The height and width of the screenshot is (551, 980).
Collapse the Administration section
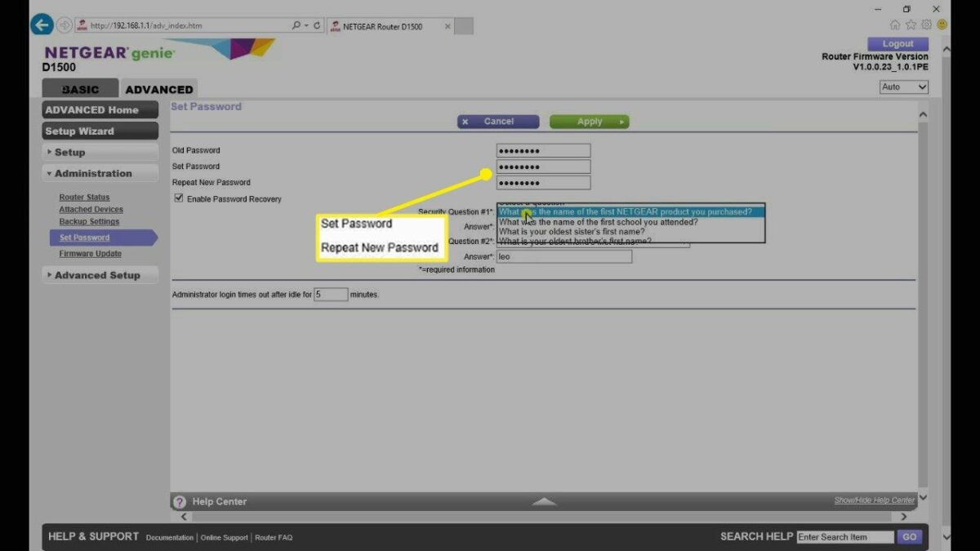(x=100, y=174)
